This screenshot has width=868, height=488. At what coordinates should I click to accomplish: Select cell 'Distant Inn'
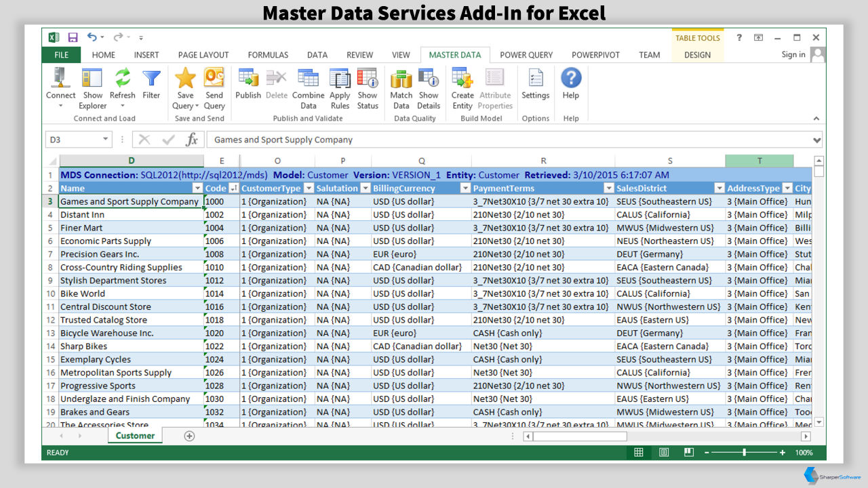[x=132, y=215]
